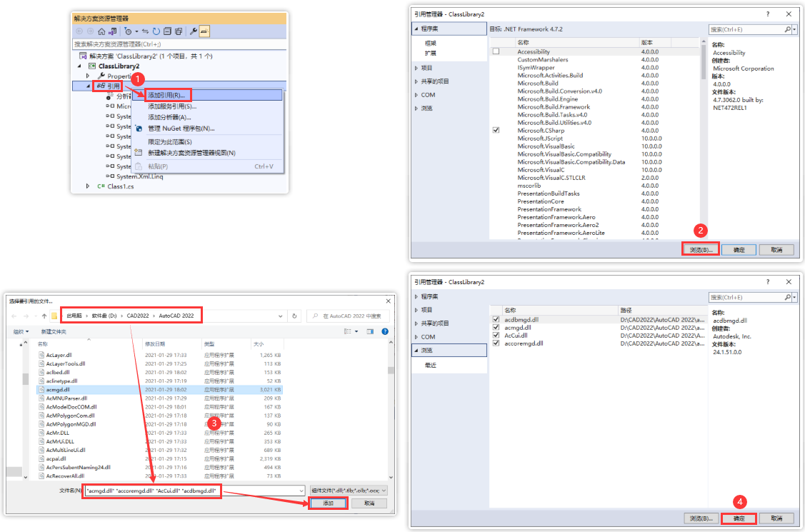Viewport: 805px width, 532px height.
Task: Click NuGet package icon in context menu
Action: tap(139, 129)
